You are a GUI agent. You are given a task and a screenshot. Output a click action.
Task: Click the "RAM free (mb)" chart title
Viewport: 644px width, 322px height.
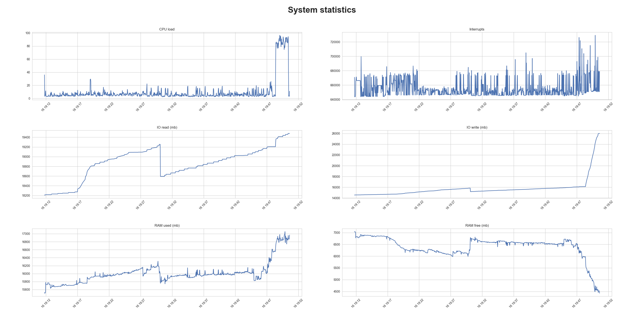point(477,225)
